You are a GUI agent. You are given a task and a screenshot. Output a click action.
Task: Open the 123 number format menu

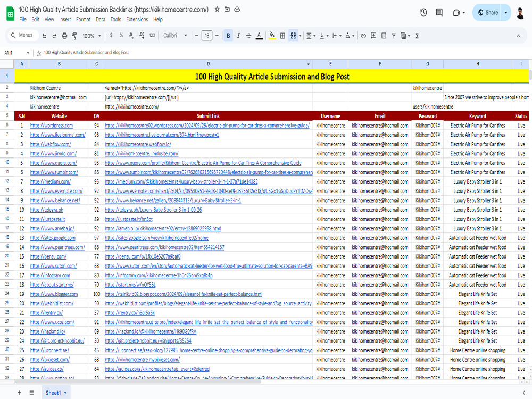[152, 35]
